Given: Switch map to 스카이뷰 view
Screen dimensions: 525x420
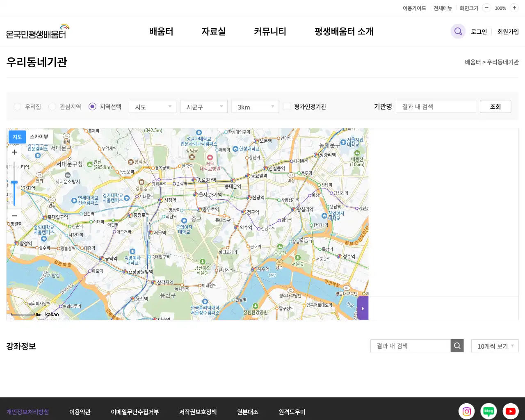Looking at the screenshot, I should click(39, 137).
